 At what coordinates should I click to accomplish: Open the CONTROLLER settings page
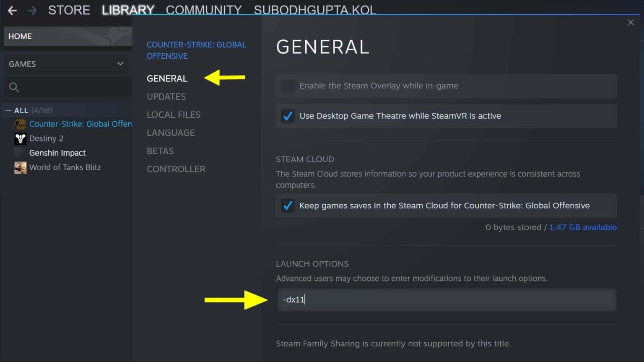(176, 169)
